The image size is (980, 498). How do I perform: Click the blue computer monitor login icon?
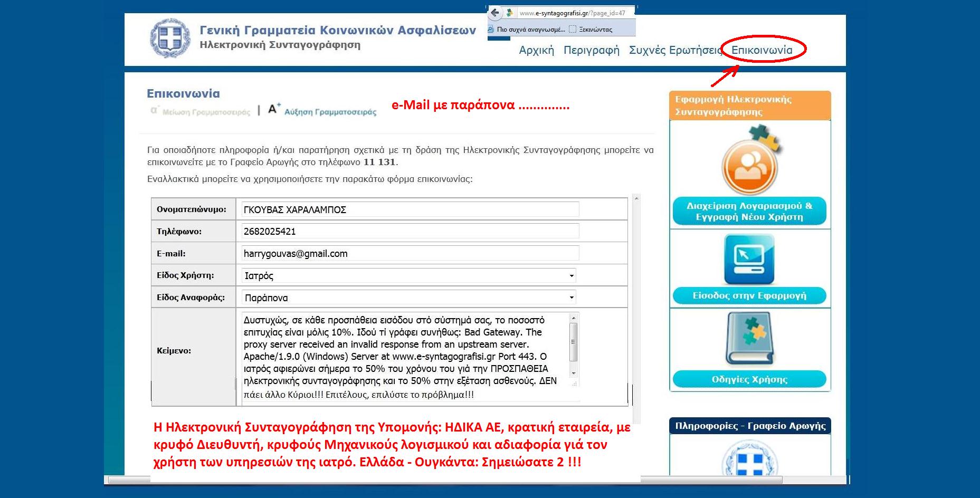pyautogui.click(x=749, y=260)
